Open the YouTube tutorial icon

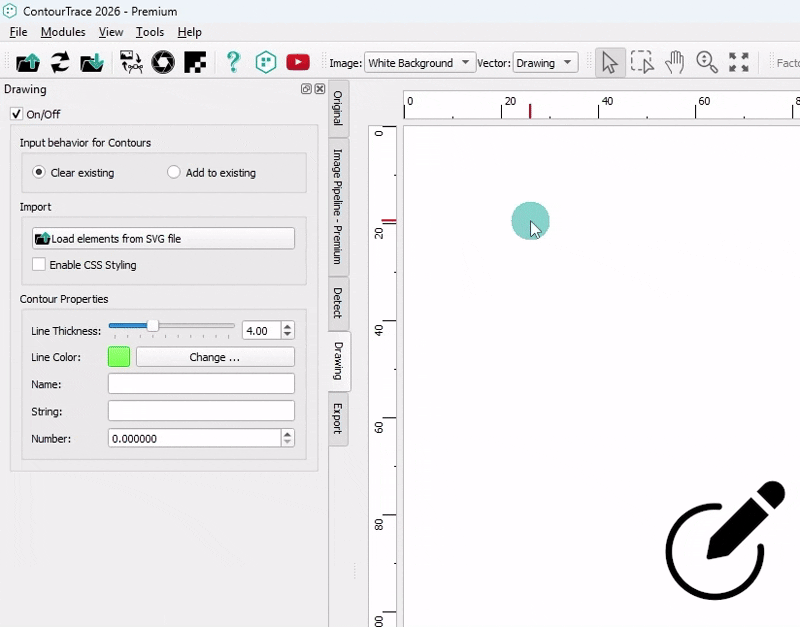pos(297,63)
